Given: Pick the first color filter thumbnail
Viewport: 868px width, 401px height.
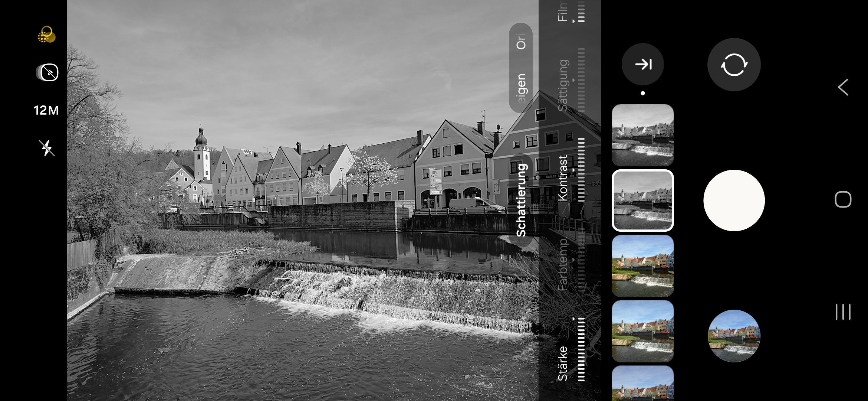Looking at the screenshot, I should (642, 266).
